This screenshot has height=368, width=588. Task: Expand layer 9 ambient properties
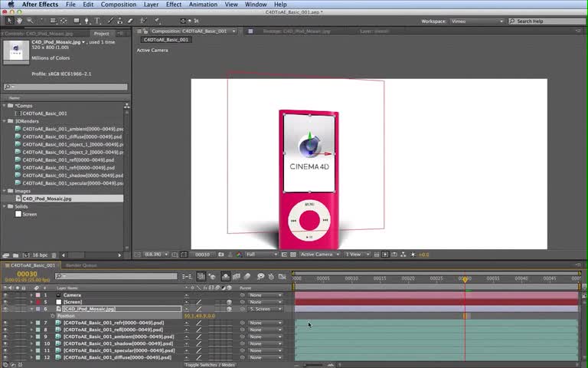[31, 337]
